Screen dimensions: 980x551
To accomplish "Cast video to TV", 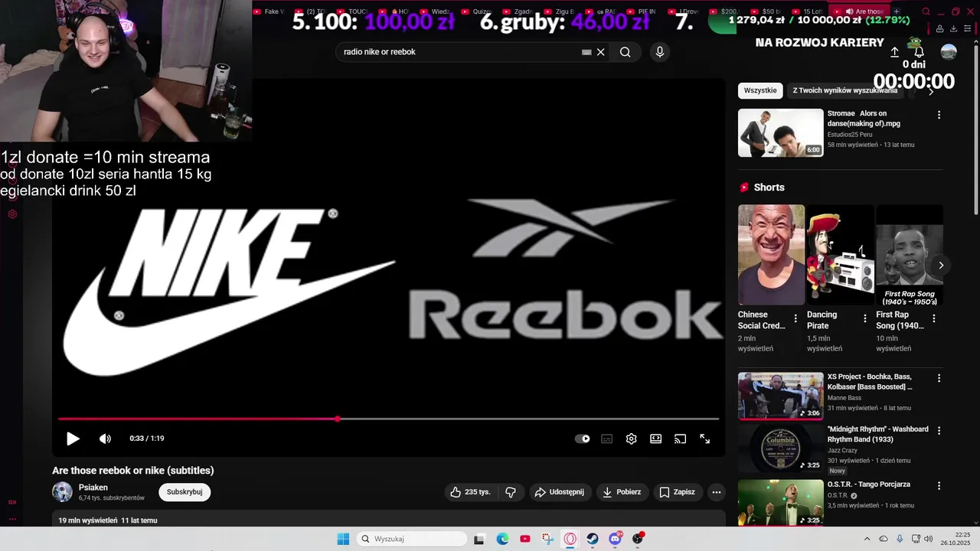I will pos(680,439).
